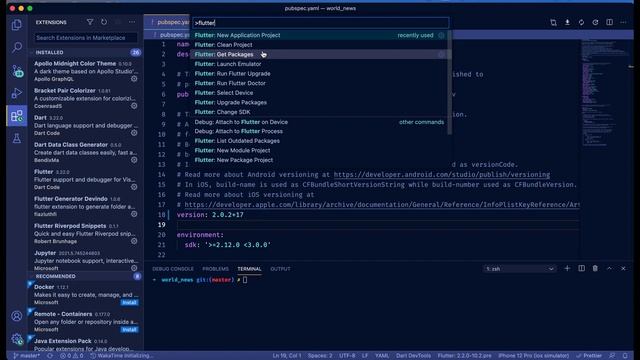Click the command palette list scrollbar

point(450,83)
